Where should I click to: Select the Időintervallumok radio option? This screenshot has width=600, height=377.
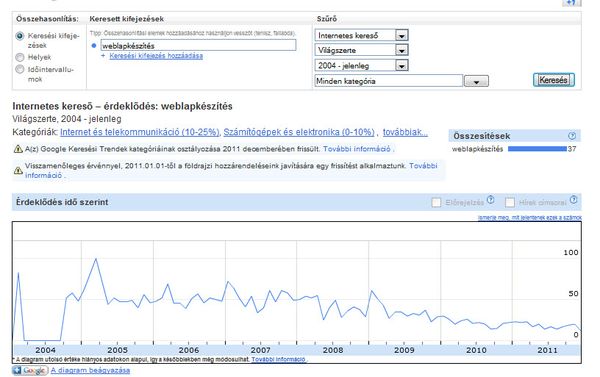tap(20, 69)
